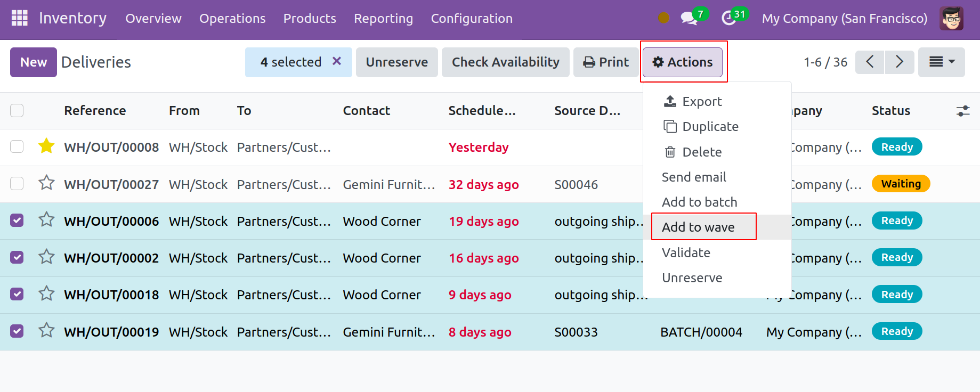
Task: Go to next page arrow
Action: (x=900, y=62)
